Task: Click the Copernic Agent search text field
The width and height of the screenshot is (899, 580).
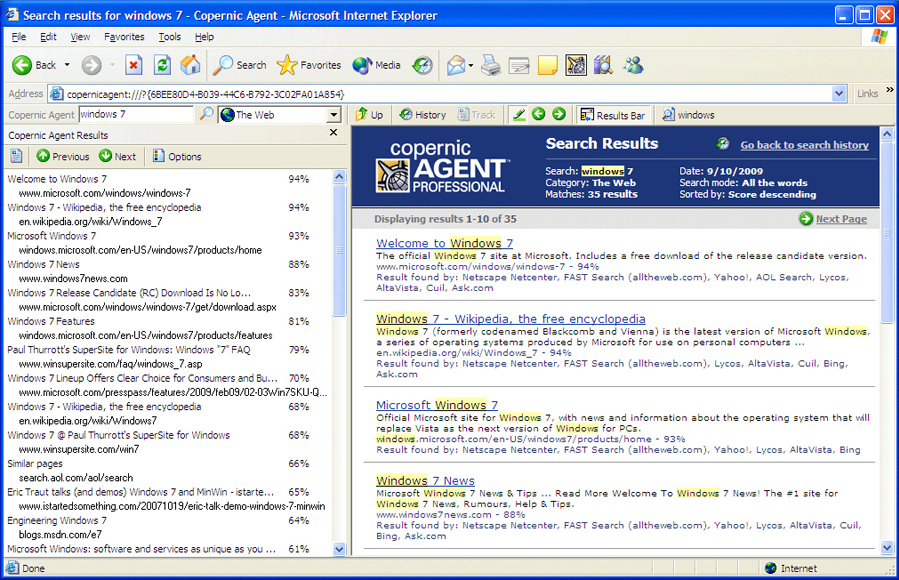Action: click(135, 115)
